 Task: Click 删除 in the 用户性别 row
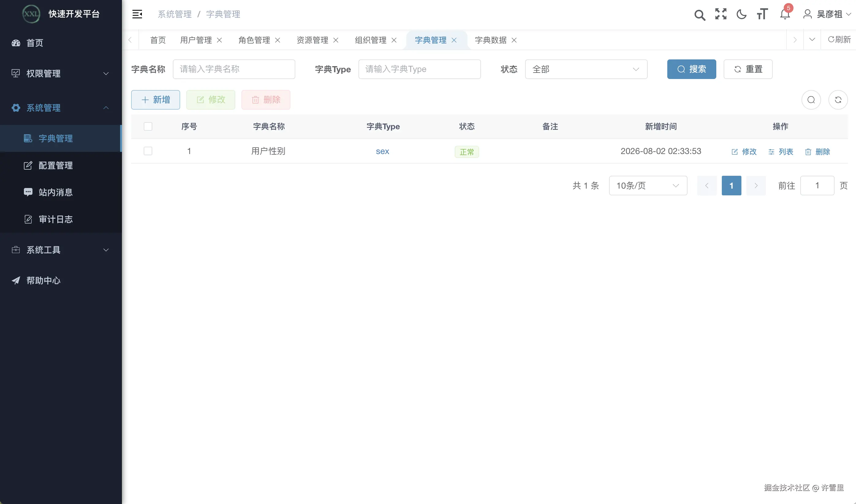[817, 152]
